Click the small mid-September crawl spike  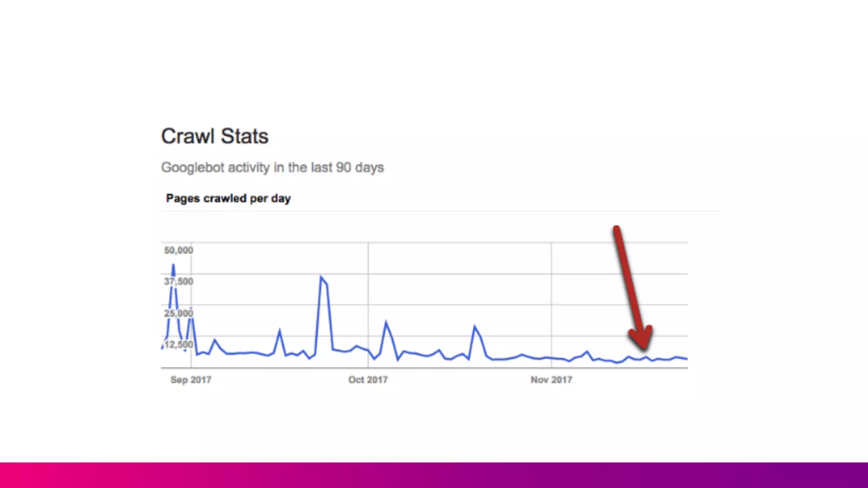279,331
